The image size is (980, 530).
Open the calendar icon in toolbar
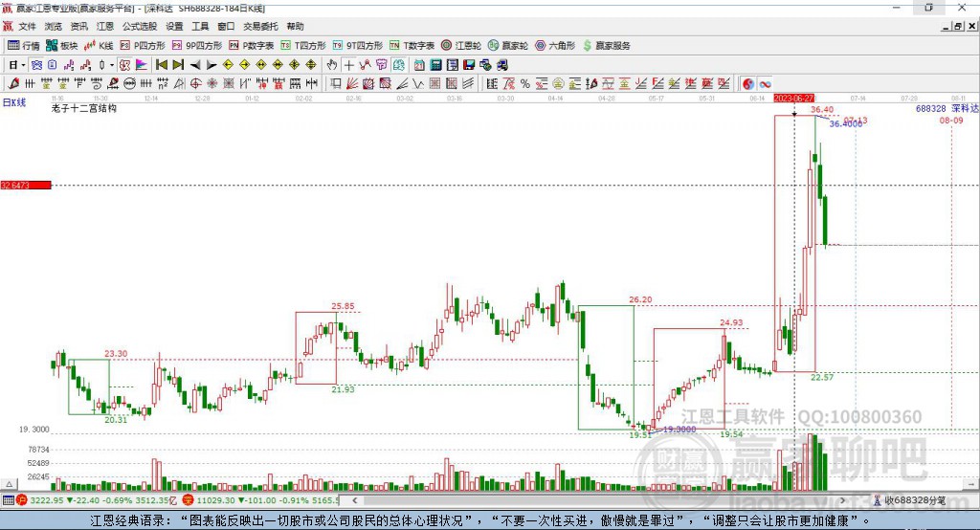pos(419,65)
